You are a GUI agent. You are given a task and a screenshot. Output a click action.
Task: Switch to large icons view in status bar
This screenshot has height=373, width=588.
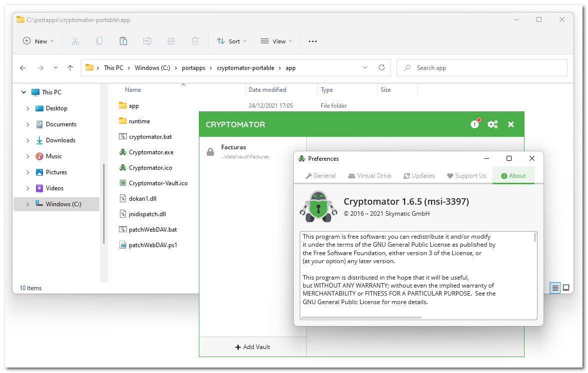click(x=566, y=288)
